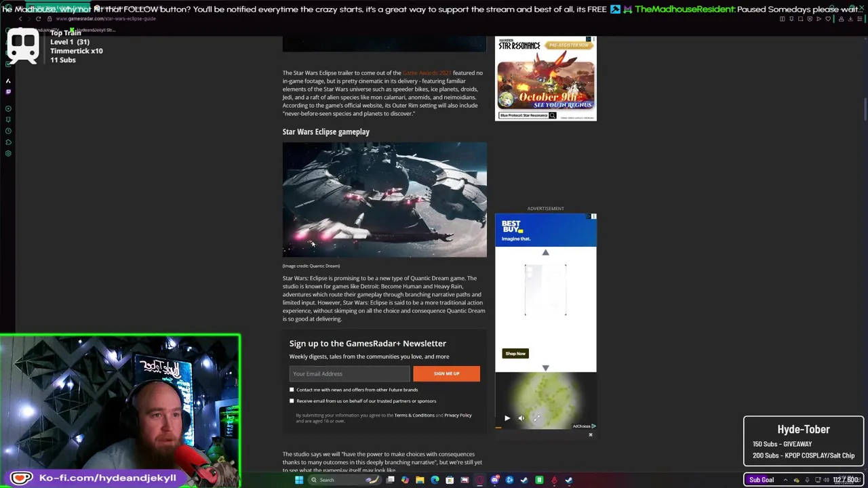Image resolution: width=868 pixels, height=488 pixels.
Task: Click the snapshot icon in toolbar
Action: pyautogui.click(x=800, y=19)
